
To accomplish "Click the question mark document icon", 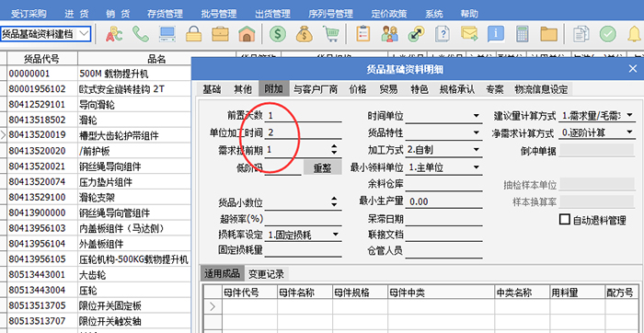I will click(443, 34).
